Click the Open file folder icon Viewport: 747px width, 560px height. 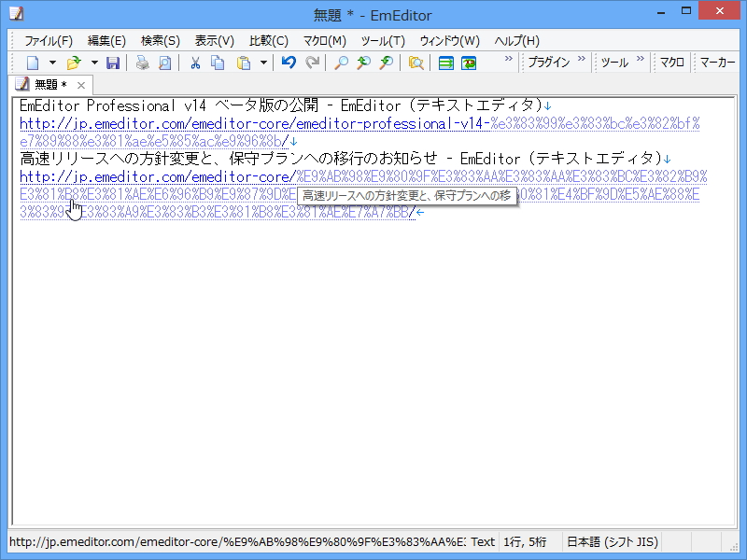pos(74,63)
